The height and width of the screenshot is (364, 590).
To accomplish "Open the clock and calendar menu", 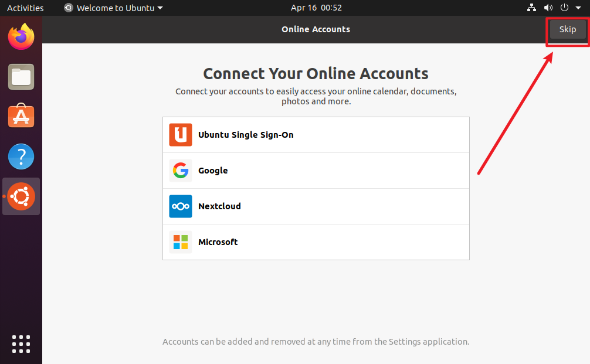I will (316, 8).
